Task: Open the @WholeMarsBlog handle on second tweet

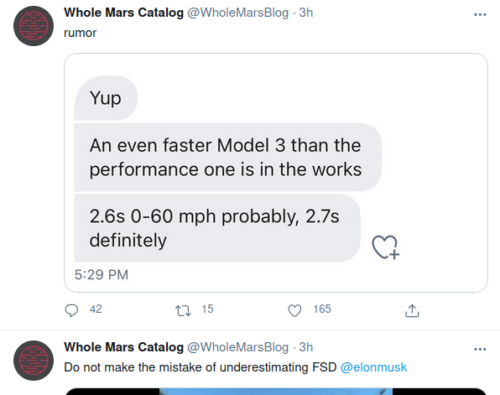Action: pos(238,347)
